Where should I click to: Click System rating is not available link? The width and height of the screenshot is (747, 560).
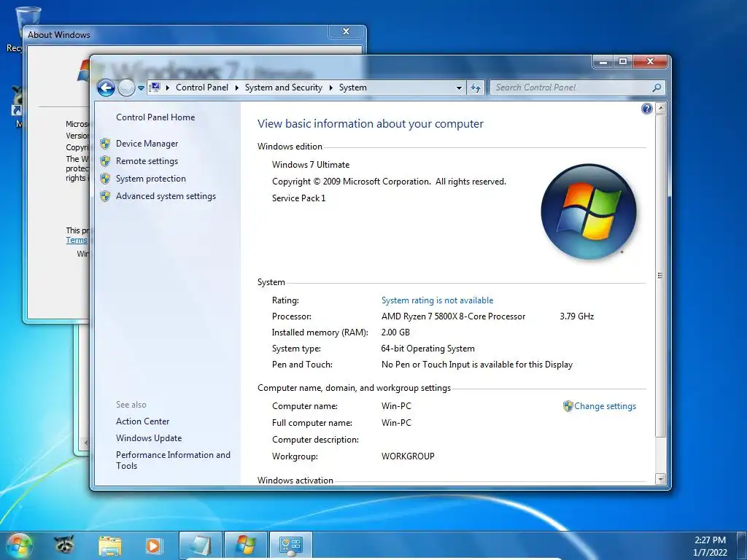tap(438, 300)
